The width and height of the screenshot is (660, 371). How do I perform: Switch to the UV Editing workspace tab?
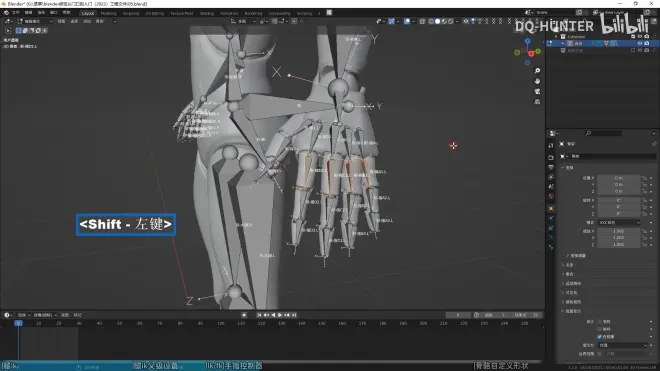(x=154, y=13)
